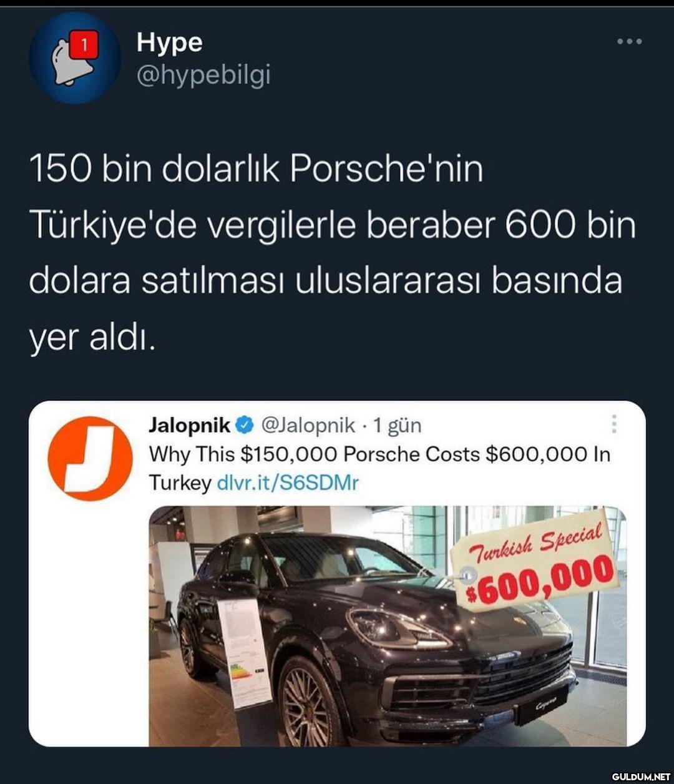Click the Turkish tweet text about Porsche
This screenshot has height=784, width=674.
click(x=332, y=253)
